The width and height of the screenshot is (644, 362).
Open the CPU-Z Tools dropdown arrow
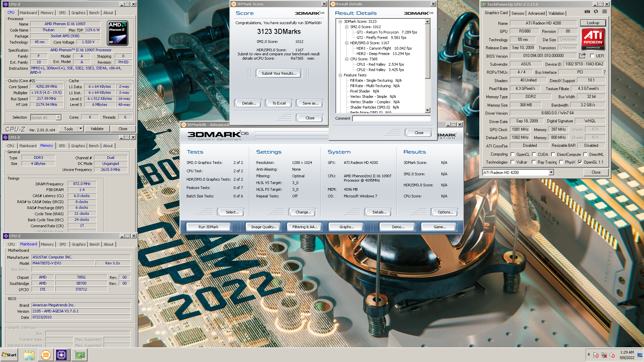click(x=80, y=129)
